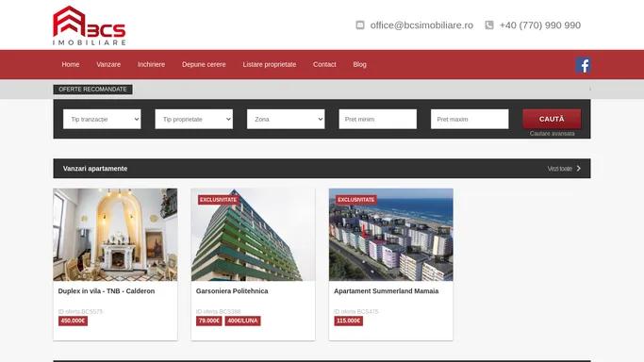Open Listare proprietate page
The height and width of the screenshot is (362, 644).
pos(270,64)
